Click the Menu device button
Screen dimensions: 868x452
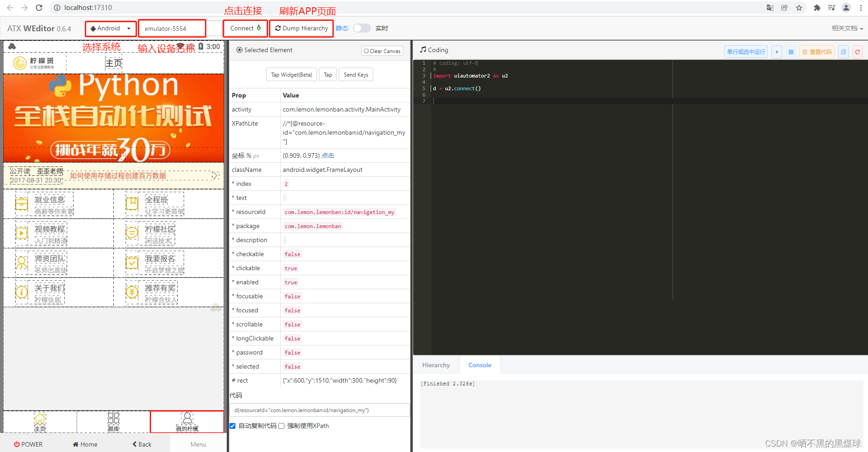(x=198, y=444)
